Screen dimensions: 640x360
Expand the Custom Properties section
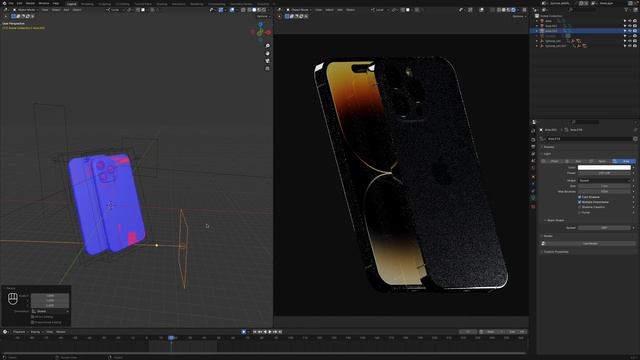(x=555, y=252)
